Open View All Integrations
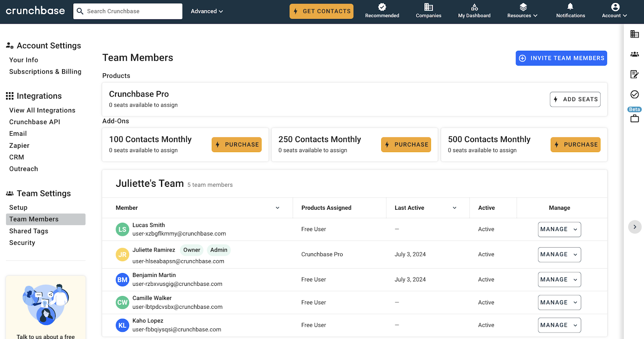Viewport: 644px width, 339px height. pyautogui.click(x=42, y=110)
